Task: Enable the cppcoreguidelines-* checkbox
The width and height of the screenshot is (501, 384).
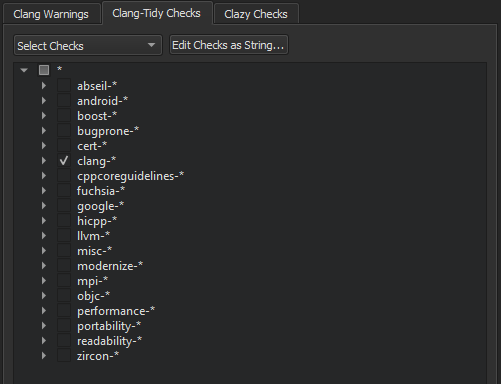Action: pyautogui.click(x=64, y=176)
